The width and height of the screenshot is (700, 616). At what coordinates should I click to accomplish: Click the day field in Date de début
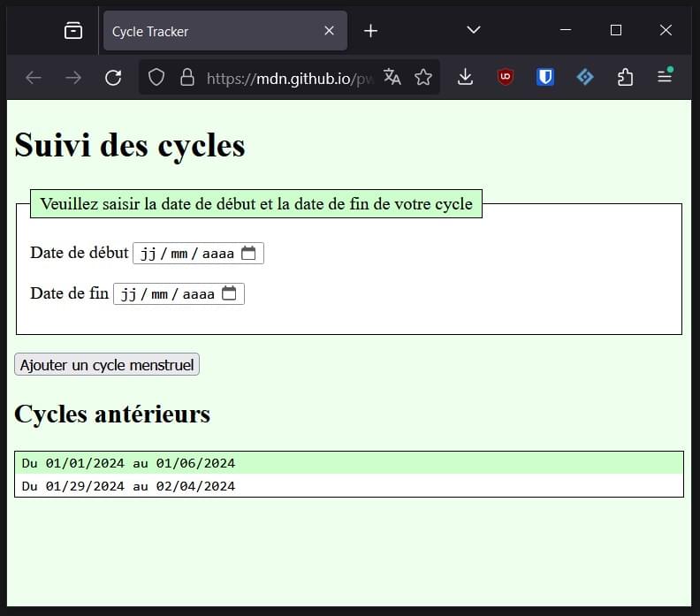click(148, 254)
